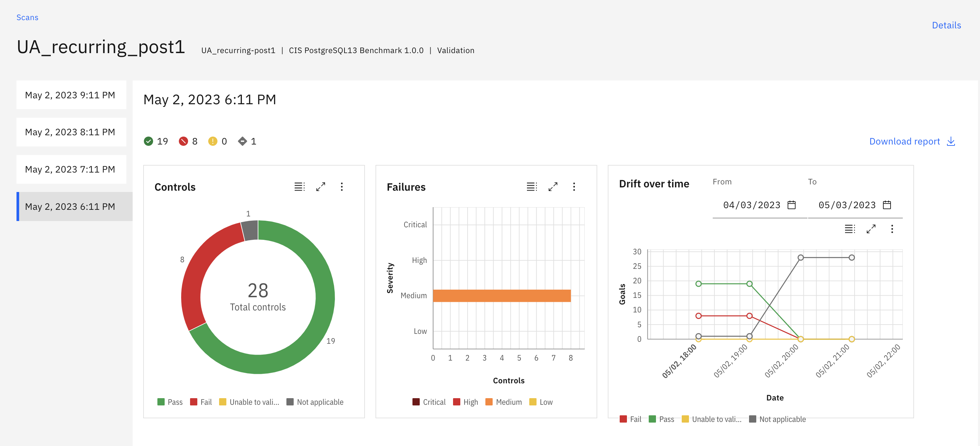Viewport: 980px width, 446px height.
Task: Switch Failures chart to table view
Action: [532, 187]
